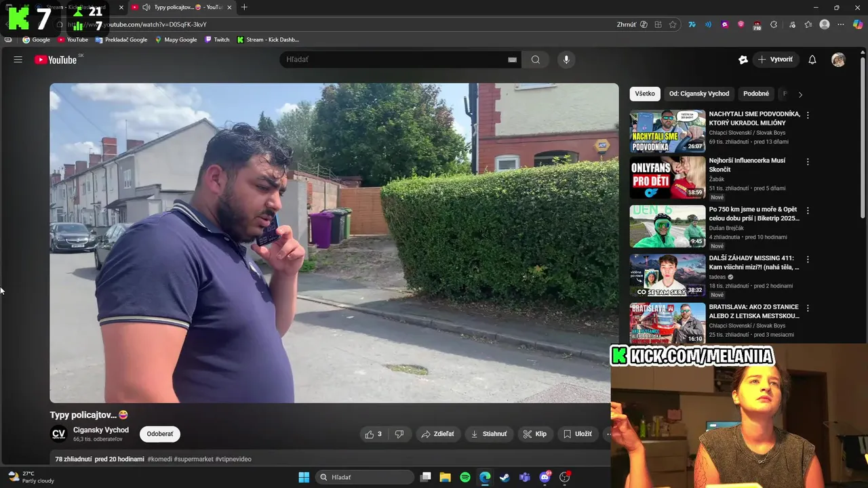The image size is (868, 488).
Task: Open the Twitch bookmark
Action: 217,40
